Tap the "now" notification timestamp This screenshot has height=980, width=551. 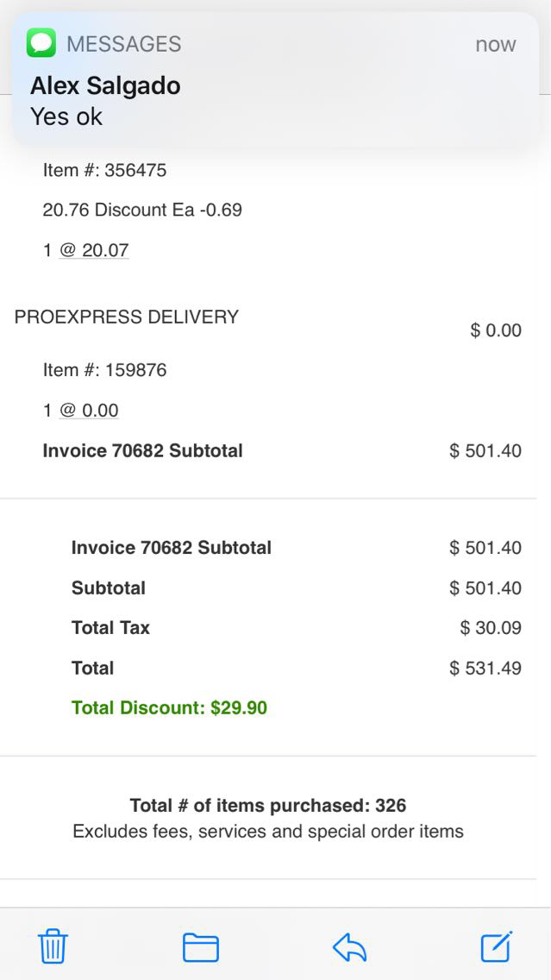click(495, 44)
